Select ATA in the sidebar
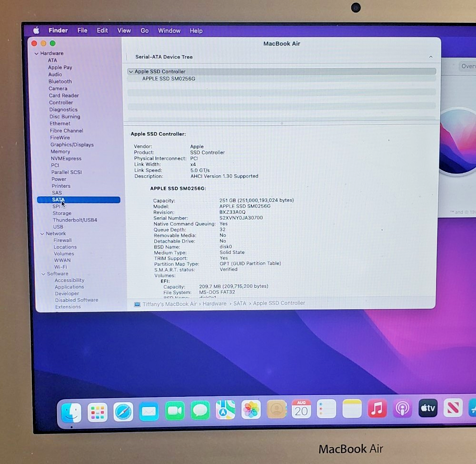 pos(52,61)
